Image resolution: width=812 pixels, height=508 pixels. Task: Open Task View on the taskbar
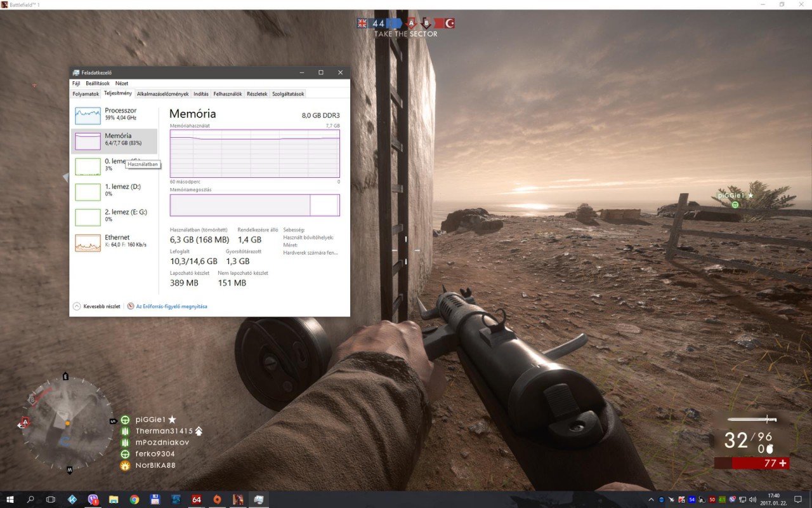(x=51, y=499)
